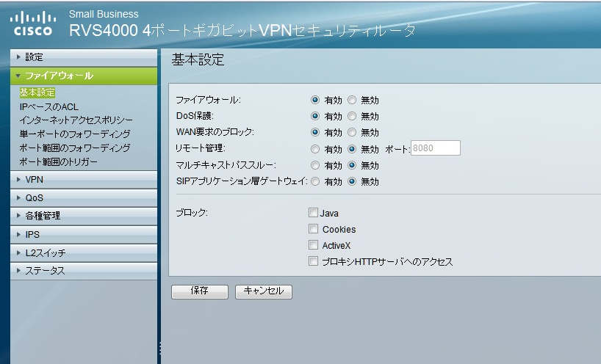This screenshot has width=601, height=364.
Task: Click the 保存 button
Action: pos(200,291)
